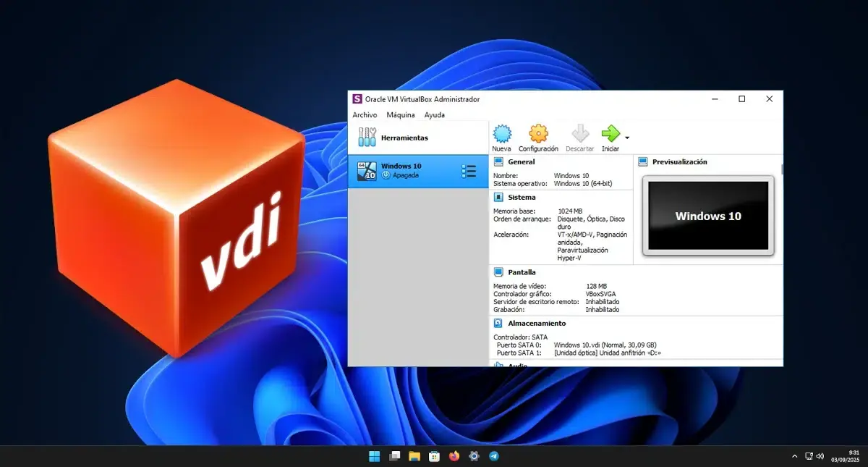
Task: Select the Windows 10 VM thumbnail icon
Action: (x=367, y=170)
